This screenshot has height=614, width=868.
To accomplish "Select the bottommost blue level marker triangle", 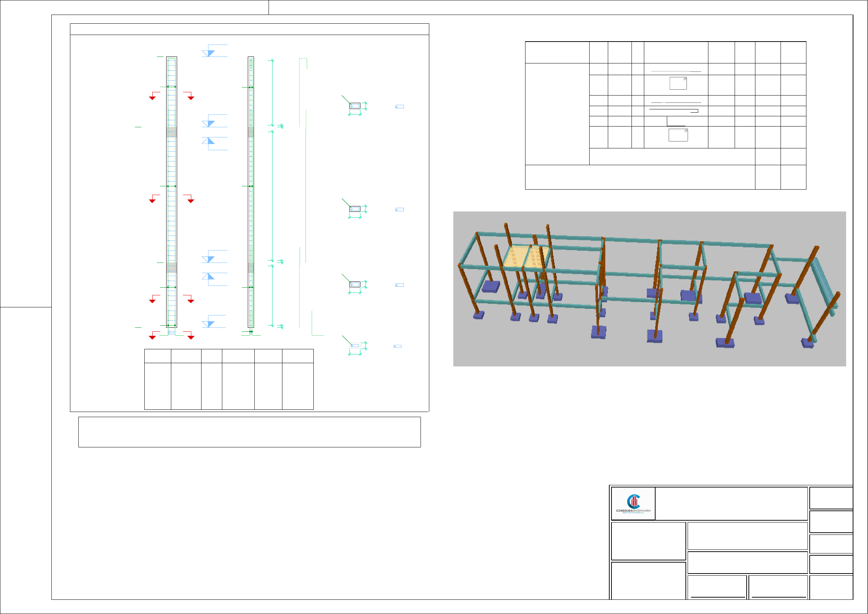I will coord(209,324).
